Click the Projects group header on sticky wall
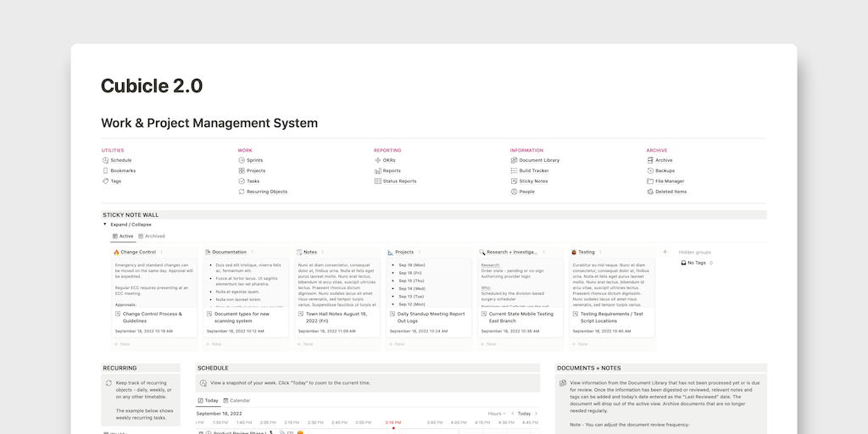Viewport: 868px width, 434px height. pos(404,252)
